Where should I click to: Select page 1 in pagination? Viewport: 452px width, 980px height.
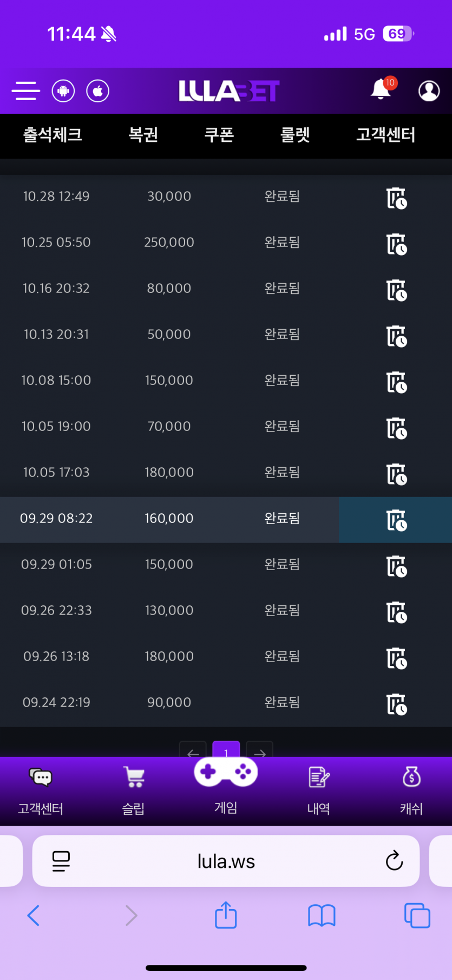pos(226,750)
